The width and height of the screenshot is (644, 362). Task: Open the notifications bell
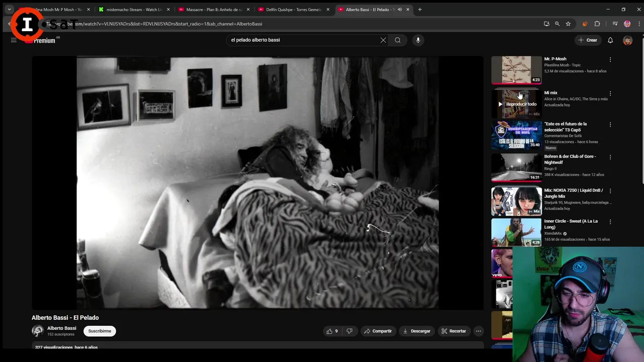click(x=610, y=40)
